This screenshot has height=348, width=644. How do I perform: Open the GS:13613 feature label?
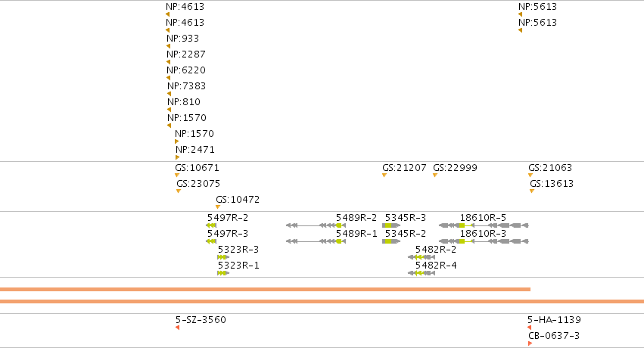(552, 183)
